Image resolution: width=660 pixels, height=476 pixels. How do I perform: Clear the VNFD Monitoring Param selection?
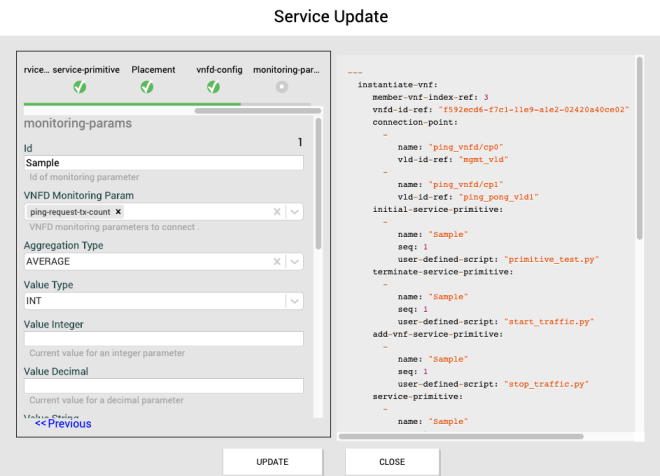click(277, 212)
